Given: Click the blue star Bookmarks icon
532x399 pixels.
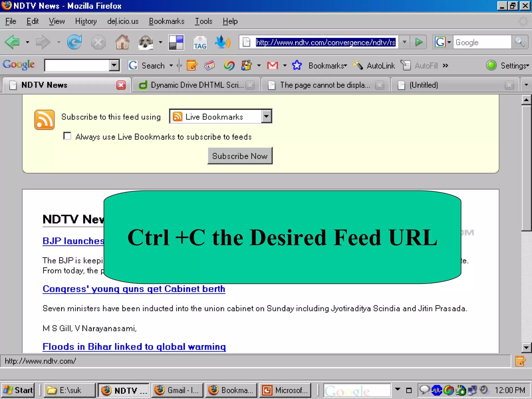Looking at the screenshot, I should tap(297, 65).
